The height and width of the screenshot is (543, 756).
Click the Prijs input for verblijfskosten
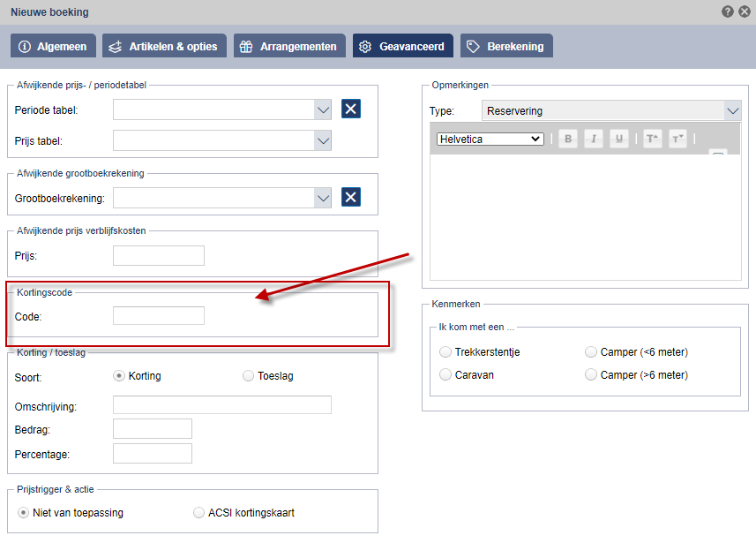click(159, 256)
